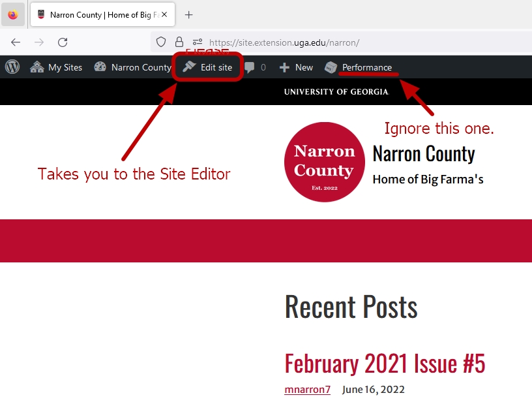532x406 pixels.
Task: Click Edit site in admin bar
Action: tap(207, 67)
